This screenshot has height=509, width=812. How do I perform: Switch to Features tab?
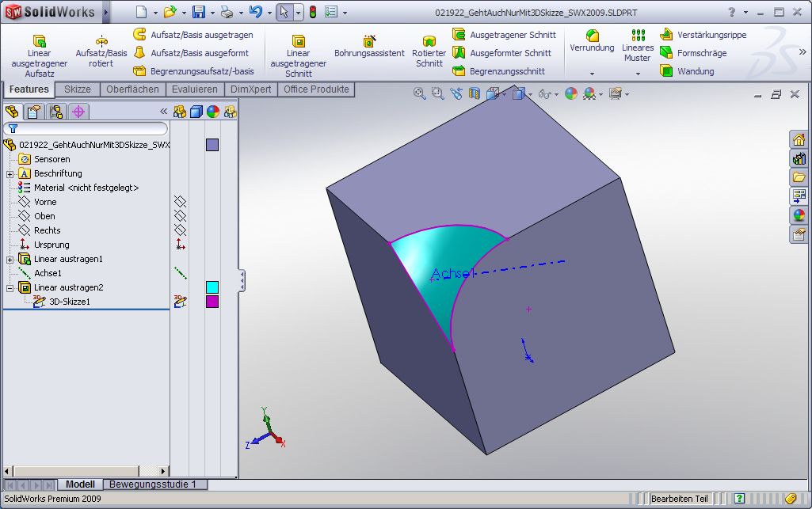point(29,89)
